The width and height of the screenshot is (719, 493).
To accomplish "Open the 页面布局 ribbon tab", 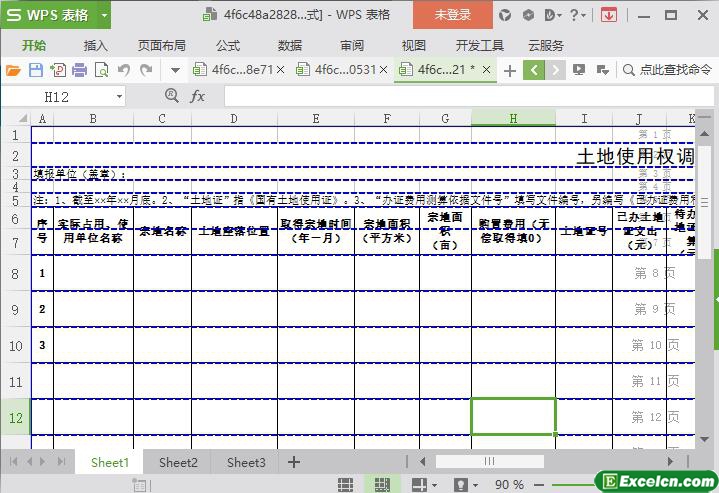I will 161,45.
